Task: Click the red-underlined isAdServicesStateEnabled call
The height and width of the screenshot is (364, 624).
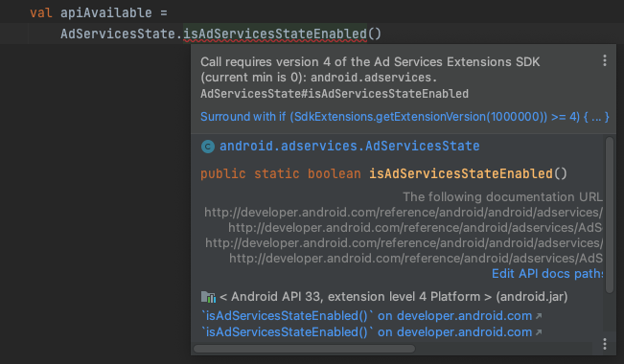Action: 275,34
